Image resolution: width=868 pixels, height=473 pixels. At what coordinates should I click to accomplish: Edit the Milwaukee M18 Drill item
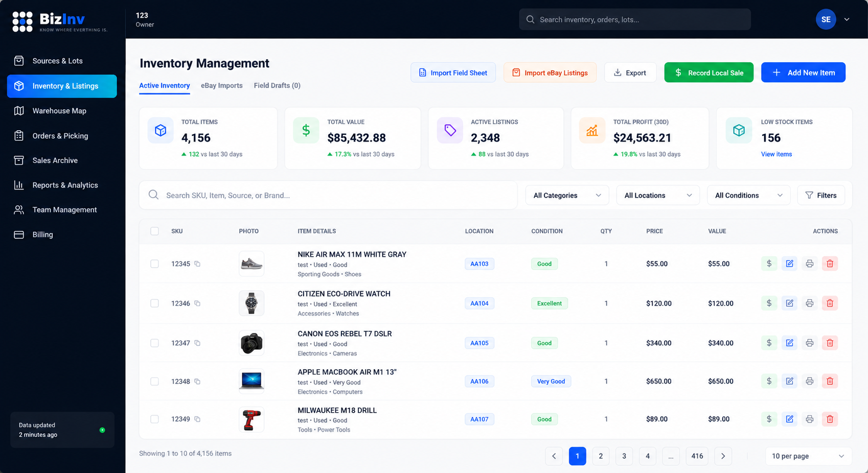tap(789, 419)
